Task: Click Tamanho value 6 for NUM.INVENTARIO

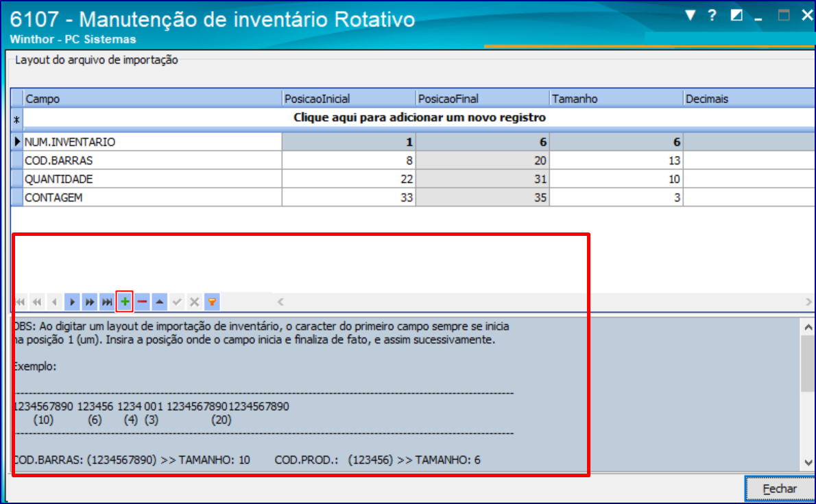Action: (616, 142)
